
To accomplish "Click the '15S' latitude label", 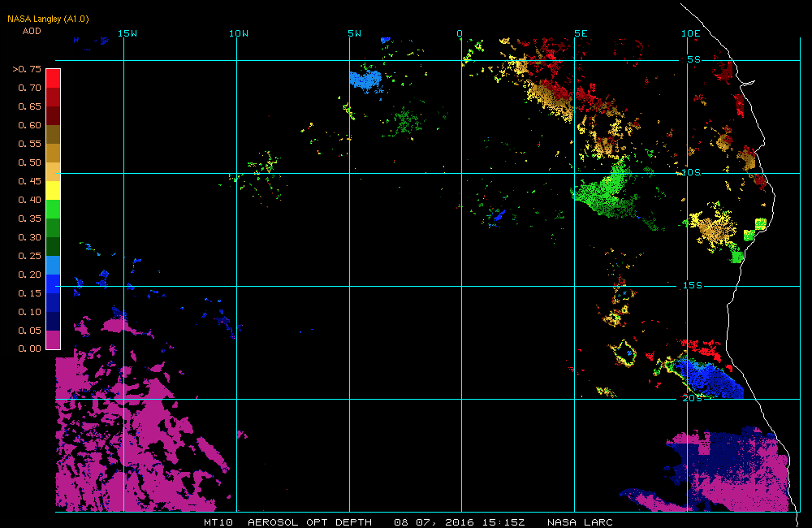I will click(x=693, y=285).
